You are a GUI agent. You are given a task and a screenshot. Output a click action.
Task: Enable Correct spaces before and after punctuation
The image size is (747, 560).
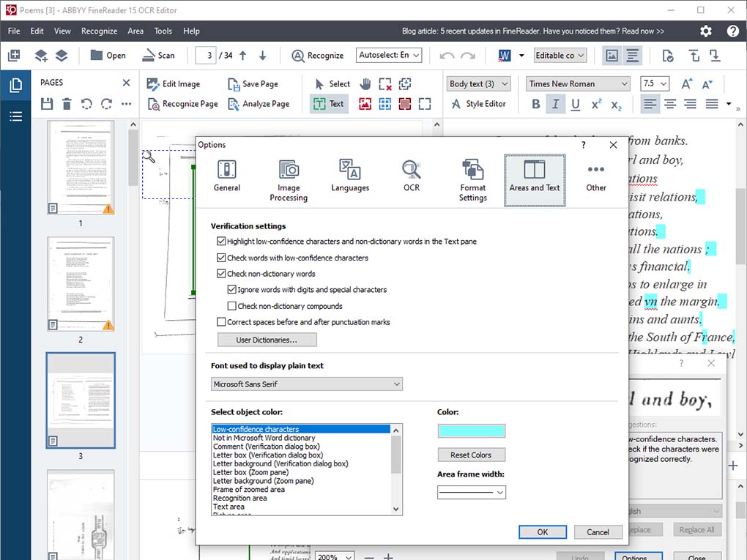click(221, 322)
